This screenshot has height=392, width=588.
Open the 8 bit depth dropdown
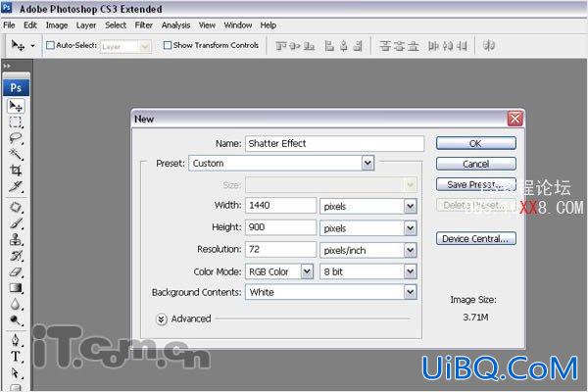[368, 271]
